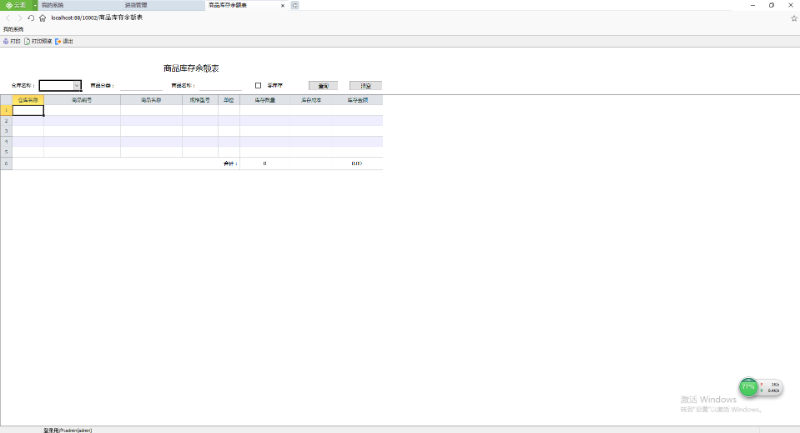Open dropdown arrow next to 云表 logo
This screenshot has width=800, height=433.
35,5
